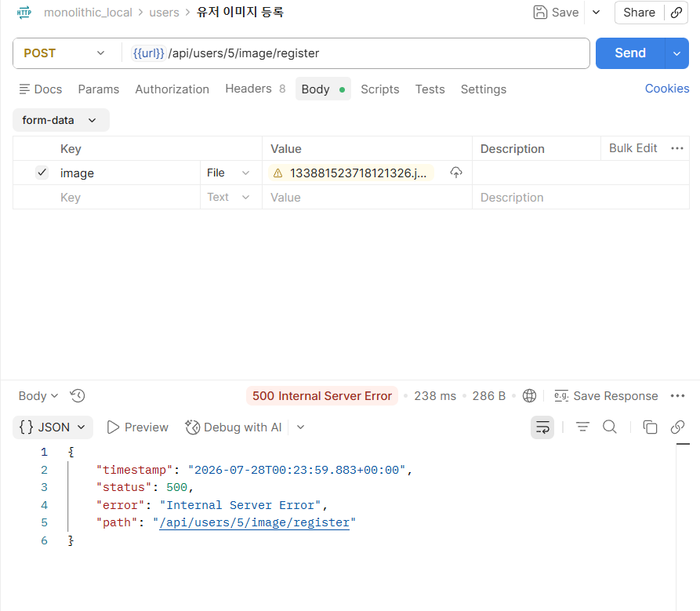Screen dimensions: 700x611
Task: Click the request title 유저 이미지 등록
Action: [x=240, y=12]
